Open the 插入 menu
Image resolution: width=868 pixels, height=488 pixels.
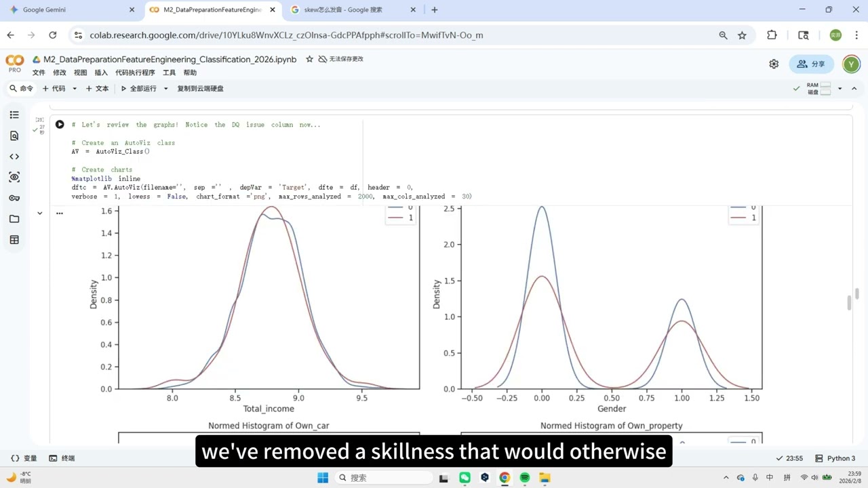click(101, 73)
